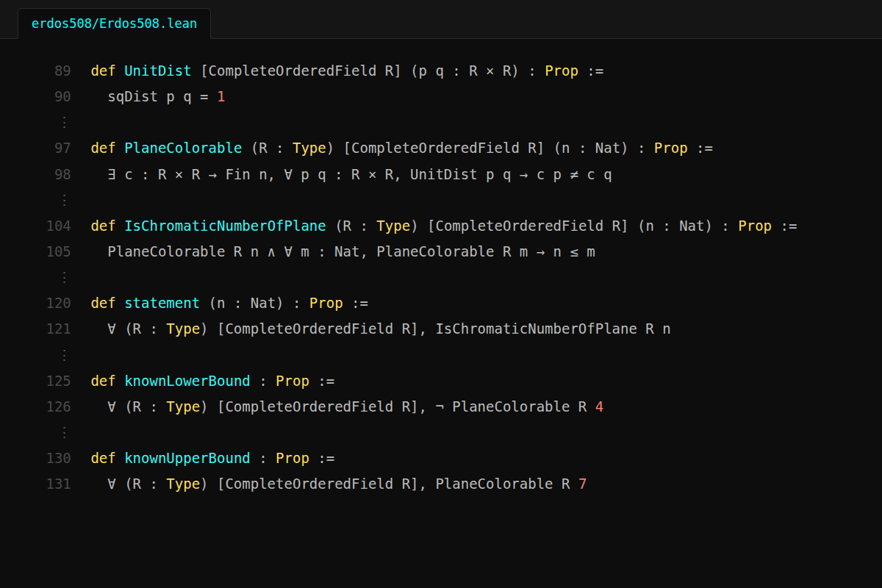
Task: Expand folded lines between 121 and 125
Action: [x=64, y=355]
